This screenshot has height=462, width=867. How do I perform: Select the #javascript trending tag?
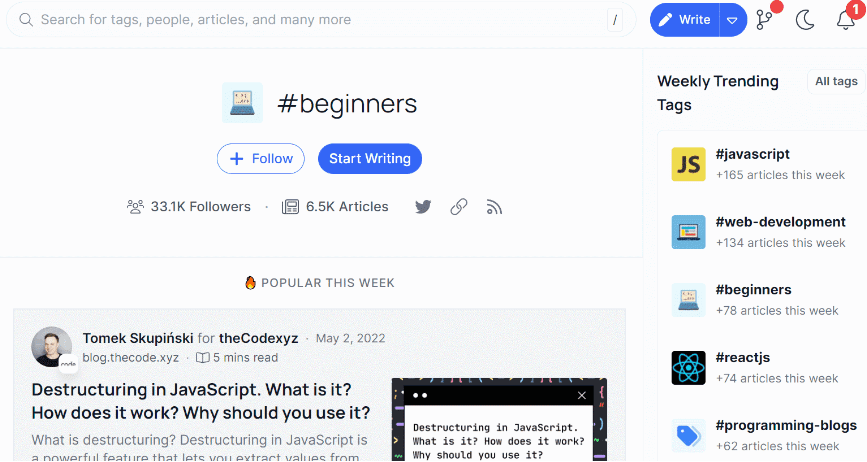tap(753, 155)
